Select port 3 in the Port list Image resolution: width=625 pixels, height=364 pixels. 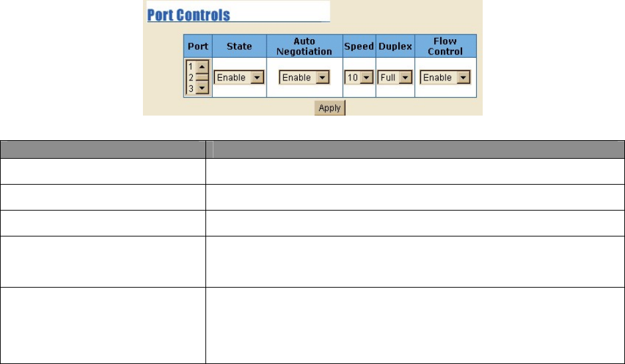coord(191,88)
